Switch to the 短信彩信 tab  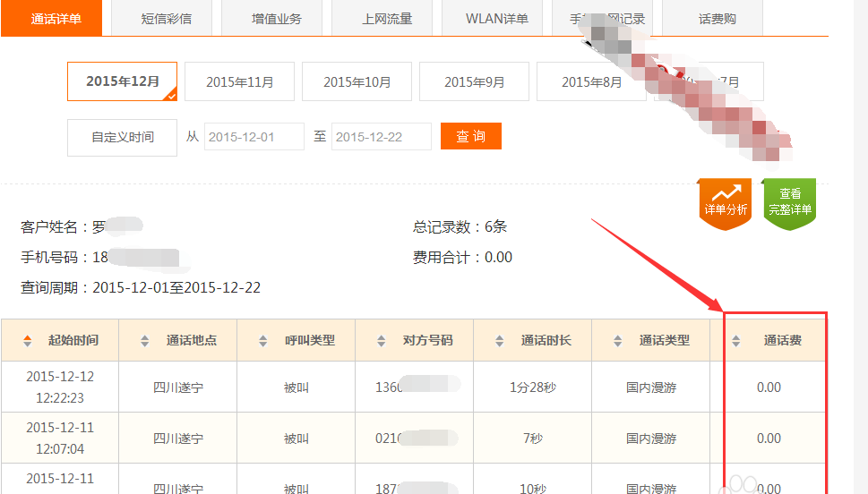click(x=166, y=19)
